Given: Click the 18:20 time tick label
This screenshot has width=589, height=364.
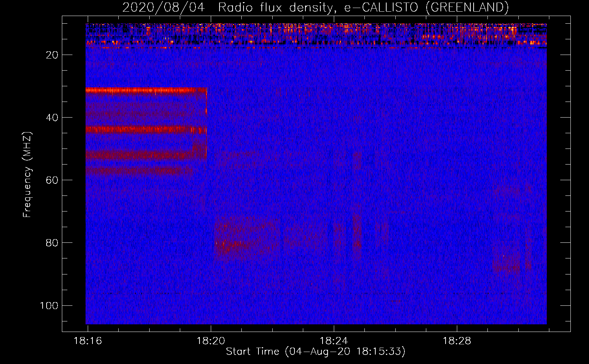Looking at the screenshot, I should [x=211, y=341].
